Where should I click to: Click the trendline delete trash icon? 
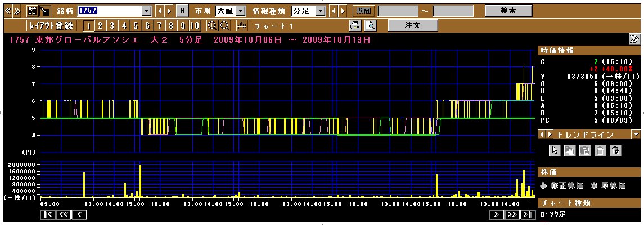tap(601, 150)
